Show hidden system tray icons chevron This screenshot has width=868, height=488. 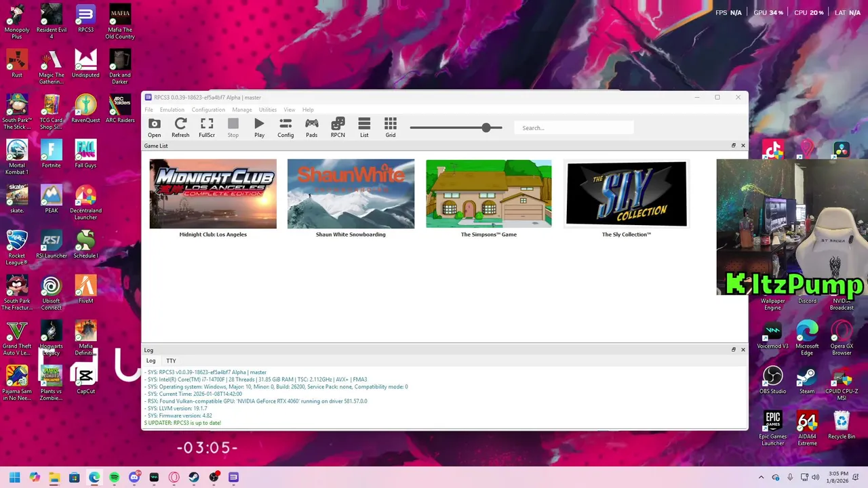click(761, 477)
